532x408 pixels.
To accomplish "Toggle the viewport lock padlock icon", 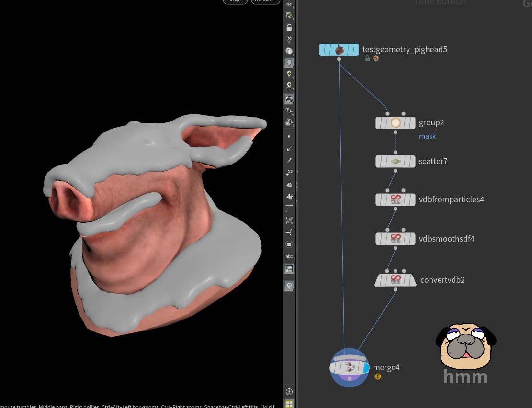I will [x=289, y=27].
